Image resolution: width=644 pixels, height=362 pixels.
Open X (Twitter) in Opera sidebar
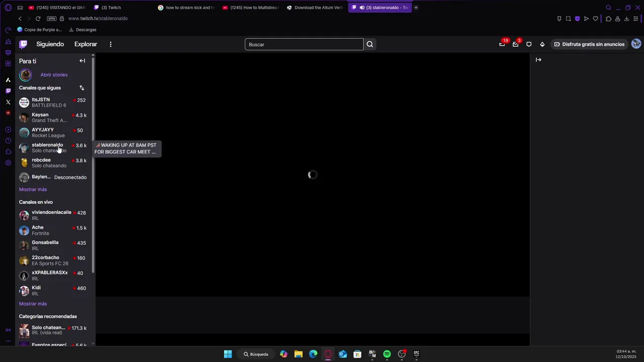click(8, 102)
